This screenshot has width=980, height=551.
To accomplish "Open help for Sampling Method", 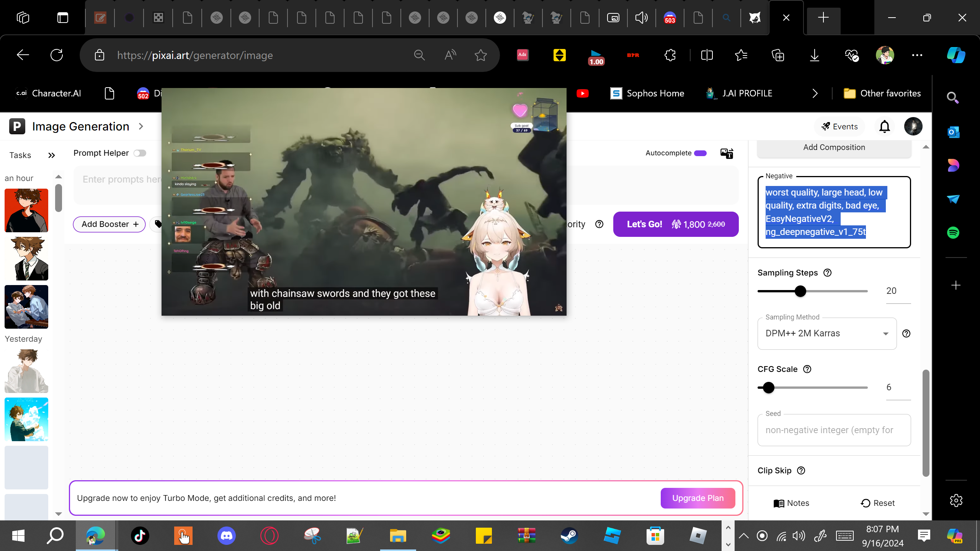I will pyautogui.click(x=906, y=334).
